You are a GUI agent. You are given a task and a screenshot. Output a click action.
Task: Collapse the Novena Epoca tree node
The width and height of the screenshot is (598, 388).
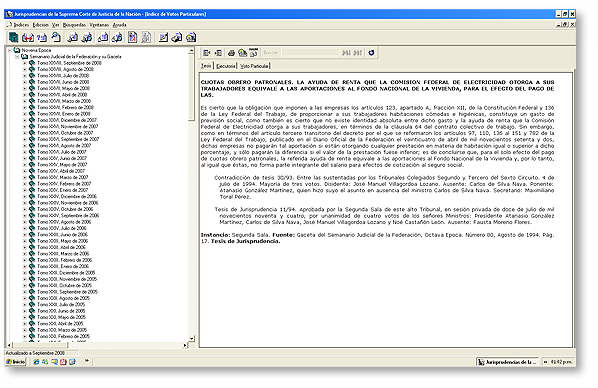pos(10,50)
